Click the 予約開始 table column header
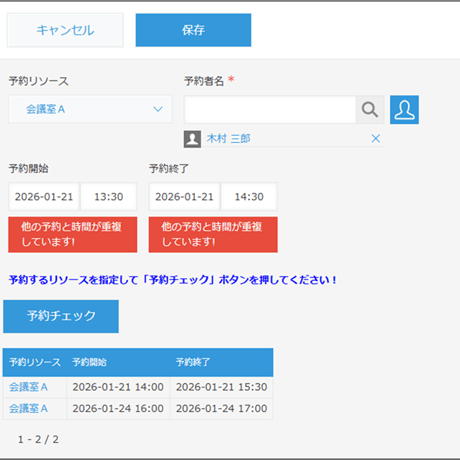 pos(118,362)
